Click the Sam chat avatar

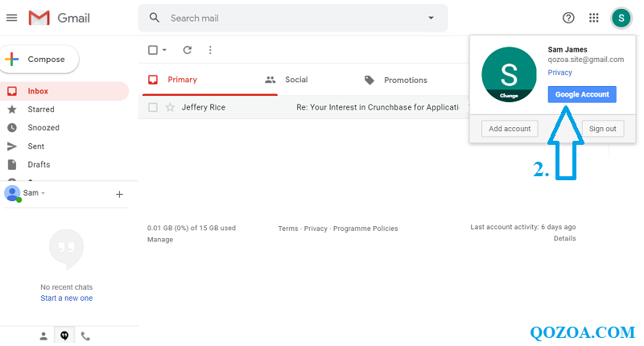[x=12, y=193]
